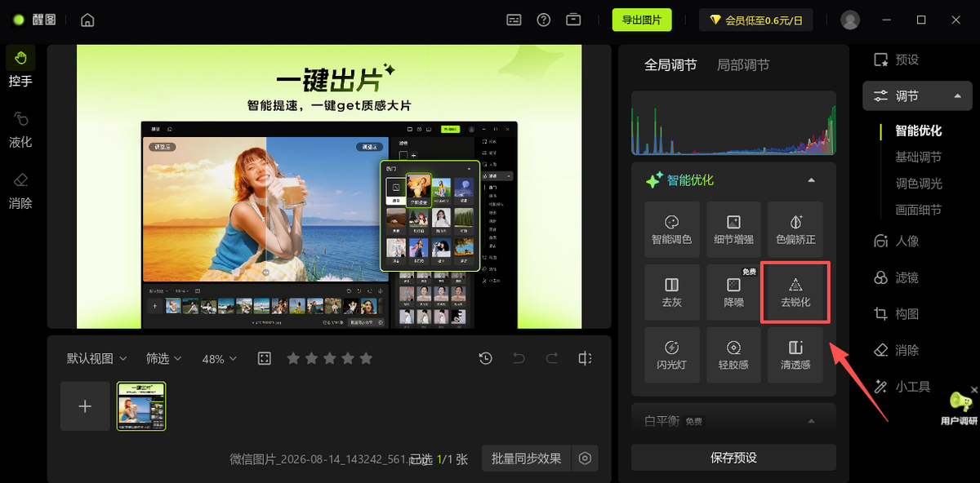This screenshot has width=980, height=483.
Task: Select 基础调节 sidebar entry
Action: coord(919,157)
